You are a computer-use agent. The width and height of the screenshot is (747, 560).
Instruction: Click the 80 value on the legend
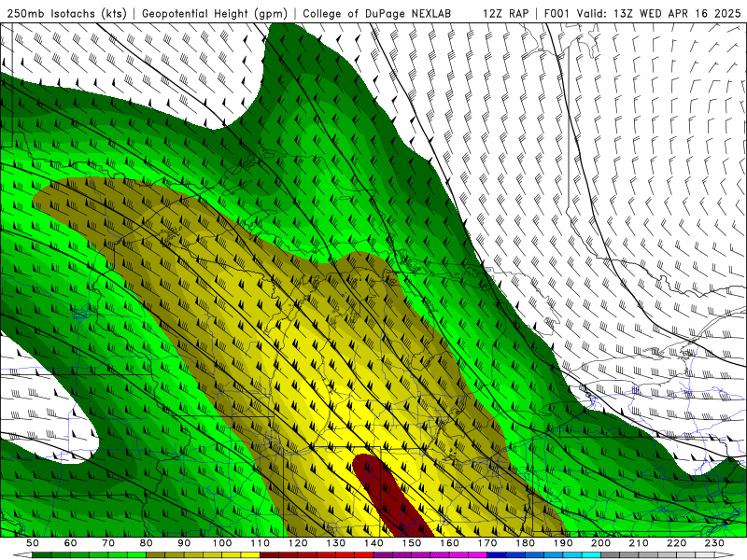[x=147, y=543]
